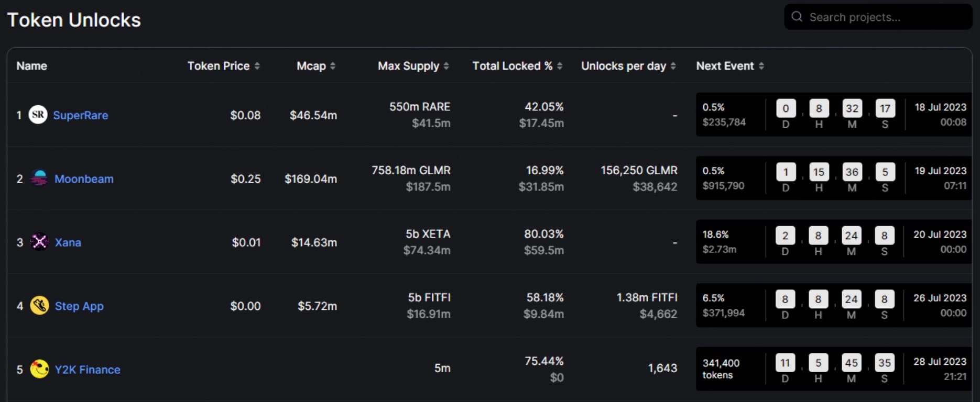Image resolution: width=980 pixels, height=402 pixels.
Task: Click the 80.03% total locked value
Action: coord(544,234)
